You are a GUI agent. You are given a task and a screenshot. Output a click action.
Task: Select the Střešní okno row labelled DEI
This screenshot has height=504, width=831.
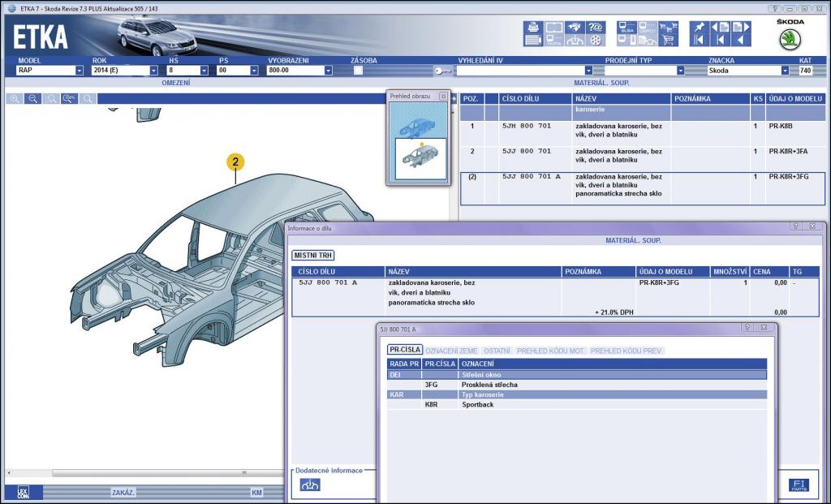click(x=577, y=375)
